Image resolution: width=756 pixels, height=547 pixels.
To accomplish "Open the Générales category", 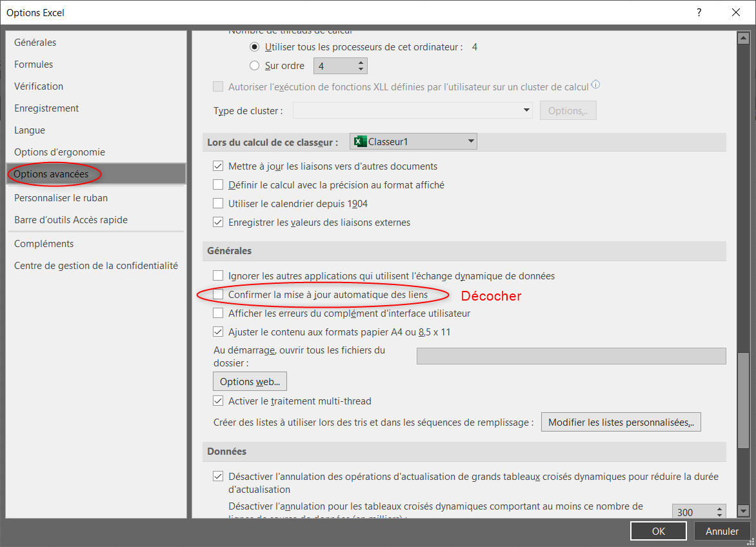I will [96, 43].
